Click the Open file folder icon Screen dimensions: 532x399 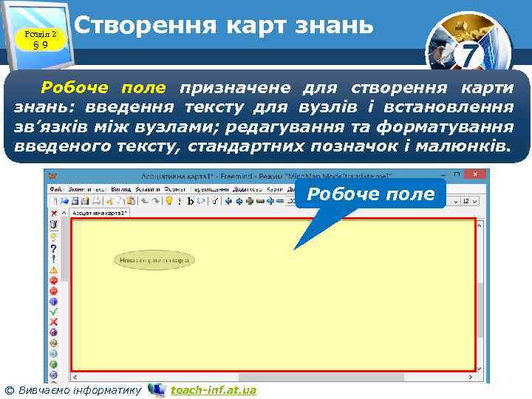coord(64,201)
